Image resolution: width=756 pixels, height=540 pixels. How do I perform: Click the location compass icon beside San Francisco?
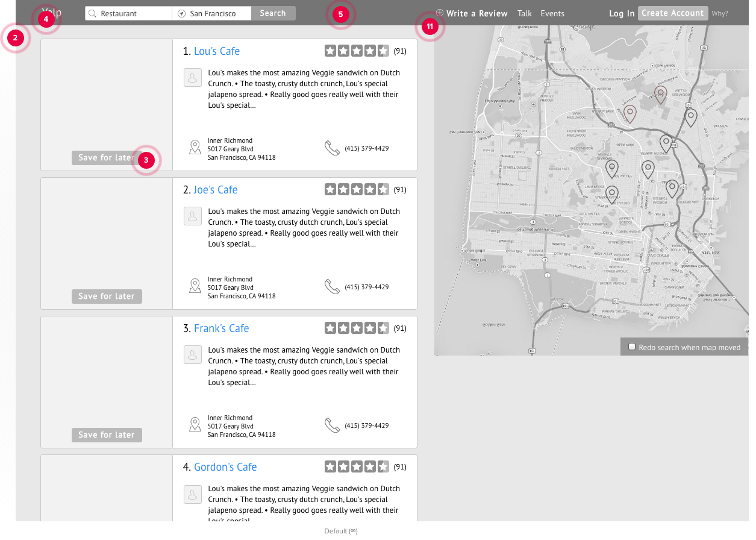(181, 13)
